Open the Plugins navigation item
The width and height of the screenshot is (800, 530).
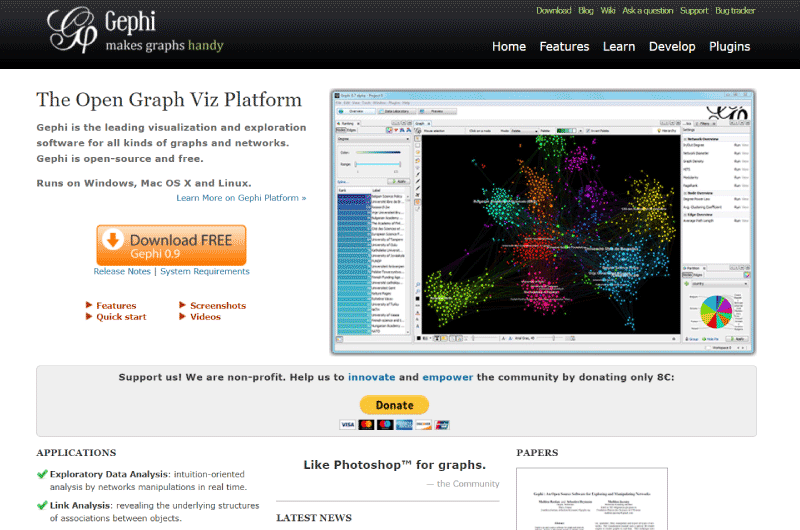tap(730, 46)
